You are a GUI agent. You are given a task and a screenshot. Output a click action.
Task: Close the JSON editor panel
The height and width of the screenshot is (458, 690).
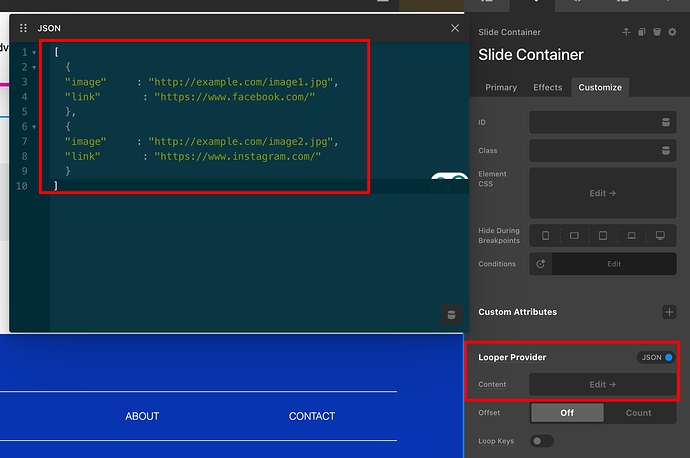455,29
